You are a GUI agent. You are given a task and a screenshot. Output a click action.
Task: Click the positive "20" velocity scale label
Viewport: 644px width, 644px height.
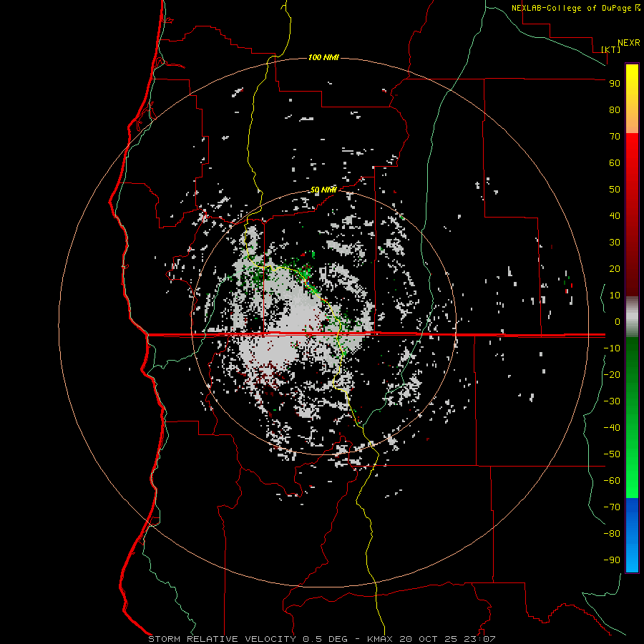coord(615,269)
